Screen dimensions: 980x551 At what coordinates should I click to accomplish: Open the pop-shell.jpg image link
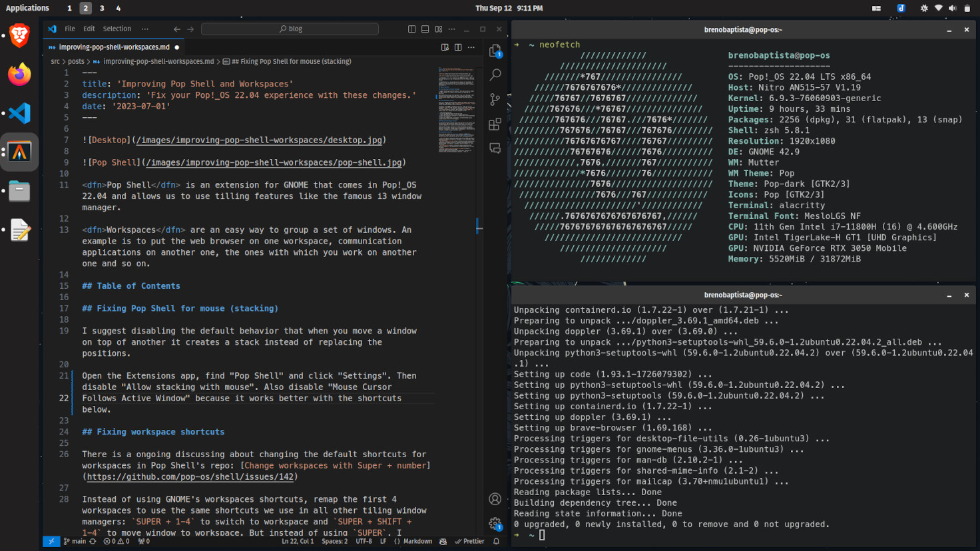click(274, 162)
